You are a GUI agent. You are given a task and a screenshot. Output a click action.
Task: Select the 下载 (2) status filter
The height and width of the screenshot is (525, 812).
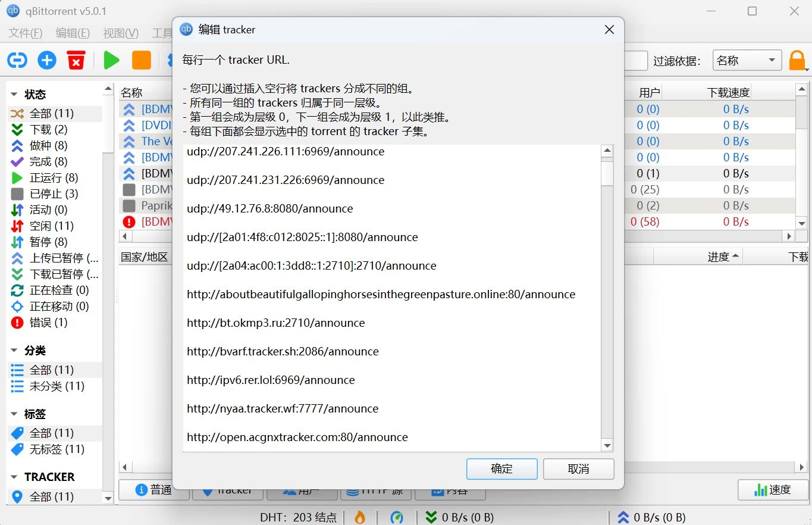(48, 129)
